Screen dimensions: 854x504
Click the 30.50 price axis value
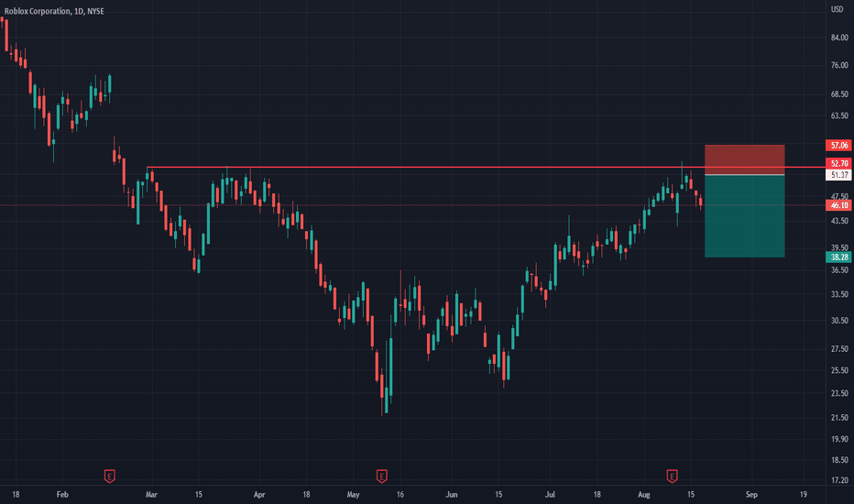coord(839,321)
